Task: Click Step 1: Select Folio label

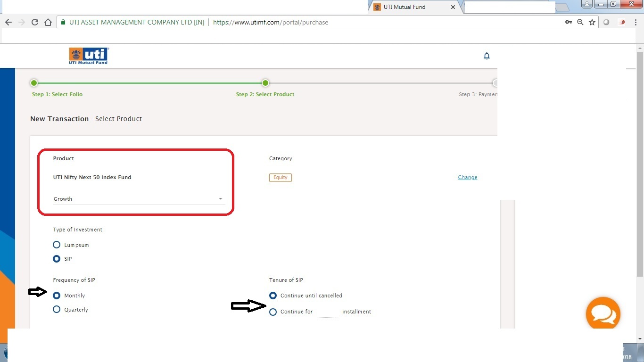Action: pos(57,94)
